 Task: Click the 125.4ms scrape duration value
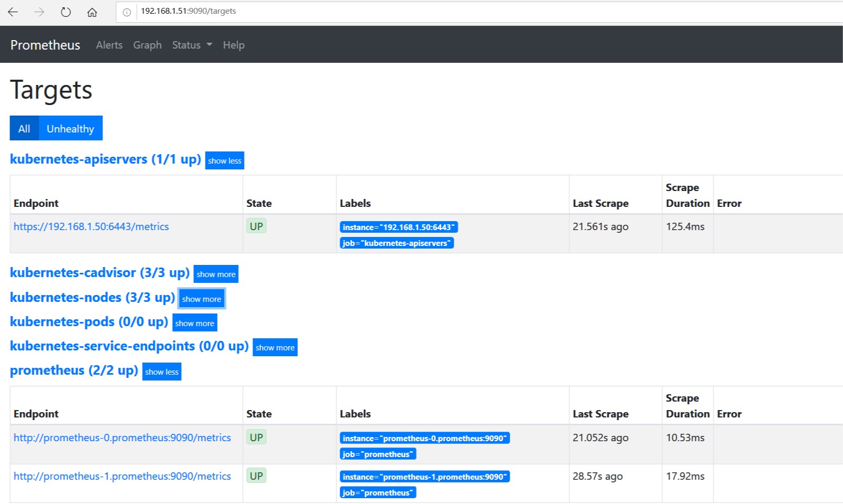click(685, 226)
